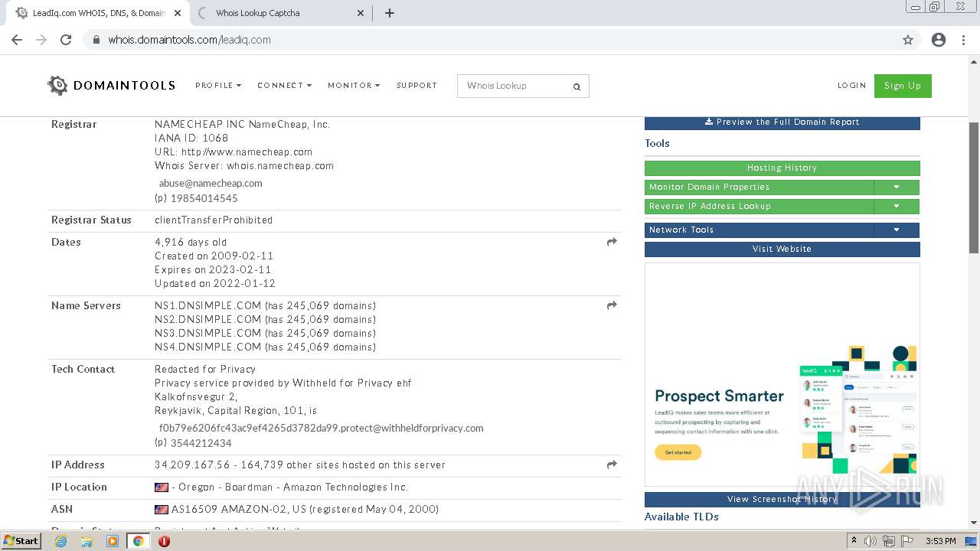Click the 34.209.167.56 IP address text

pos(192,465)
